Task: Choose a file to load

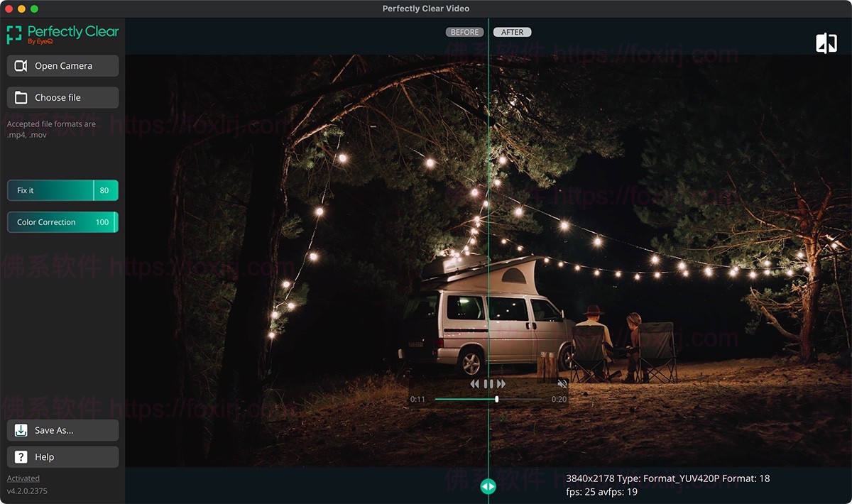Action: pyautogui.click(x=62, y=98)
